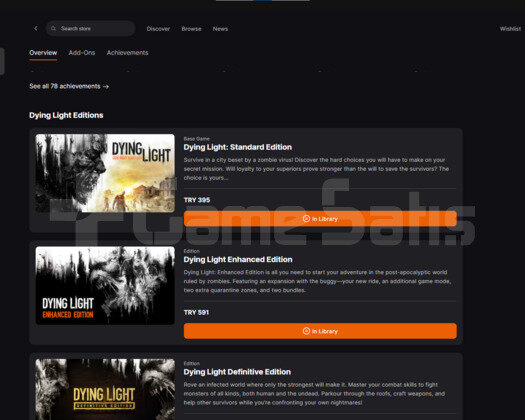The width and height of the screenshot is (525, 420).
Task: Open the News section
Action: pos(220,29)
